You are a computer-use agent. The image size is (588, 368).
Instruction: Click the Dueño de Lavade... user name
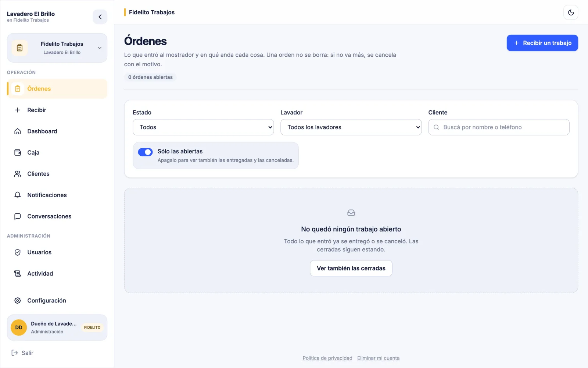click(x=54, y=324)
